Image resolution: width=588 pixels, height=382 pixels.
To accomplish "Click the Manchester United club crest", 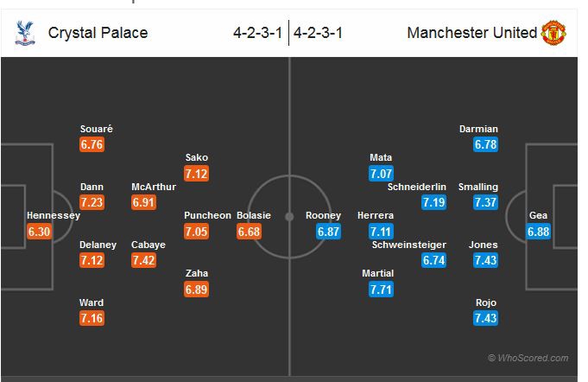I will (x=553, y=34).
